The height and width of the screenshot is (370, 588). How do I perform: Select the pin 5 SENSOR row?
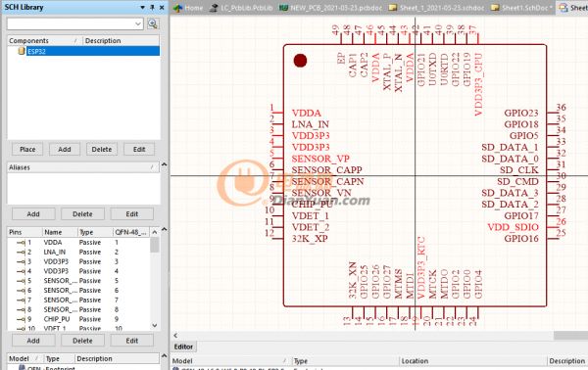[x=78, y=281]
